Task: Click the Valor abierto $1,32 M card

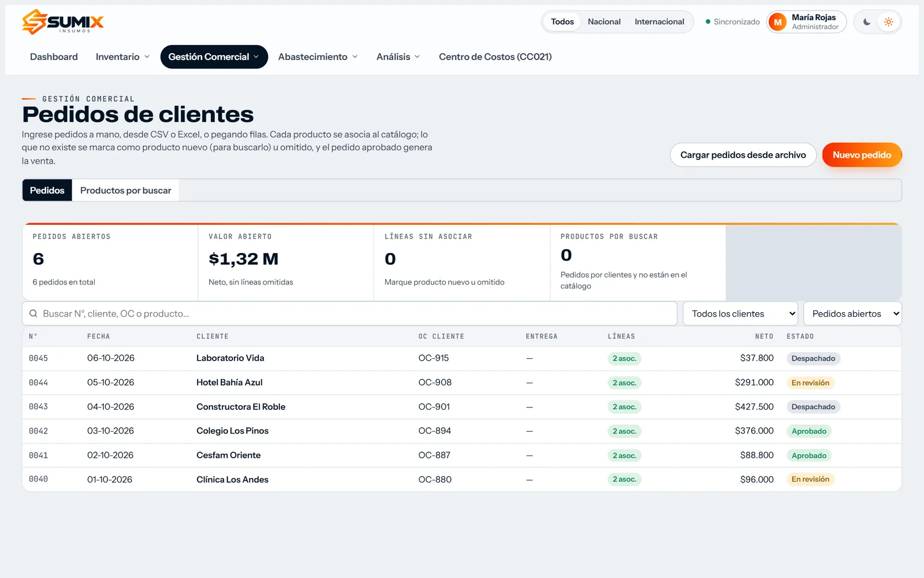Action: click(286, 262)
